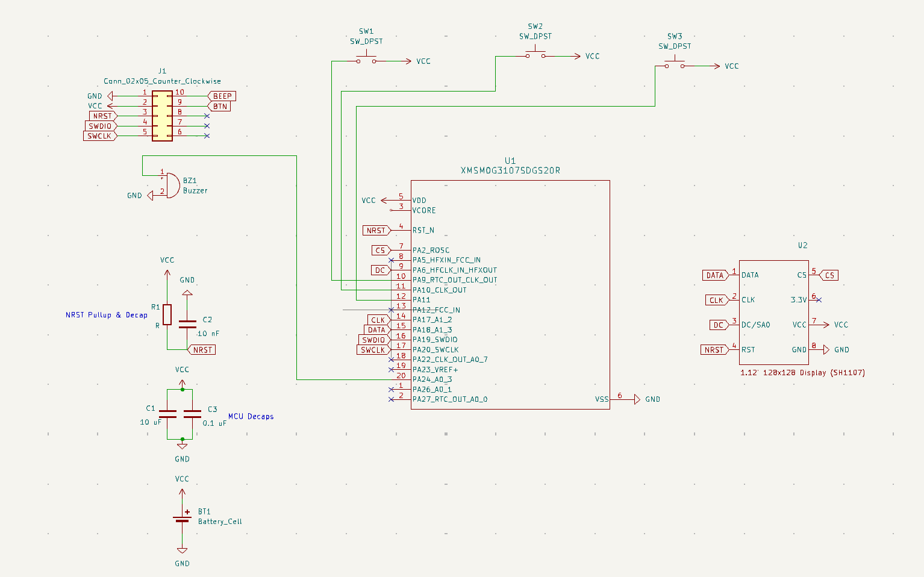Select the SW3 push button symbol

point(675,65)
